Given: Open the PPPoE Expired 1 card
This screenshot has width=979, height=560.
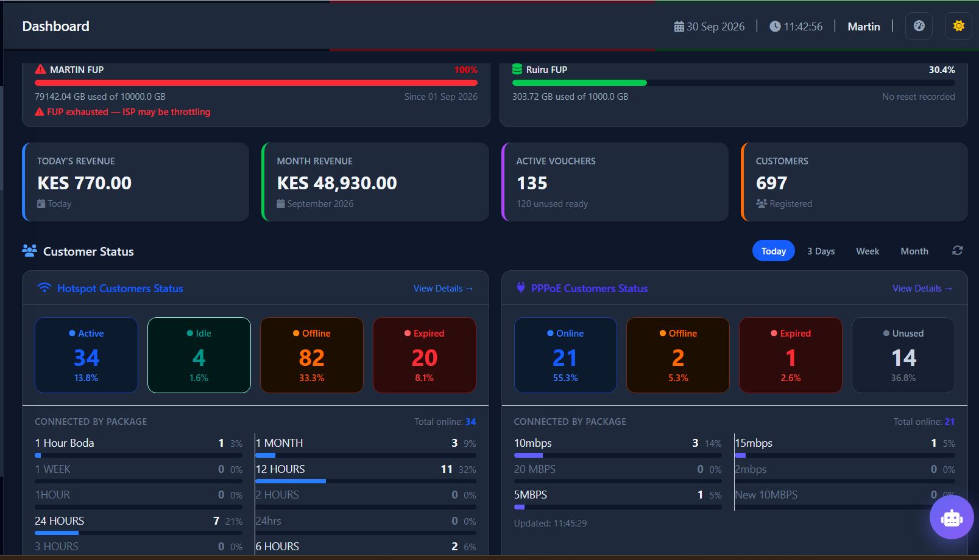Looking at the screenshot, I should click(x=791, y=355).
